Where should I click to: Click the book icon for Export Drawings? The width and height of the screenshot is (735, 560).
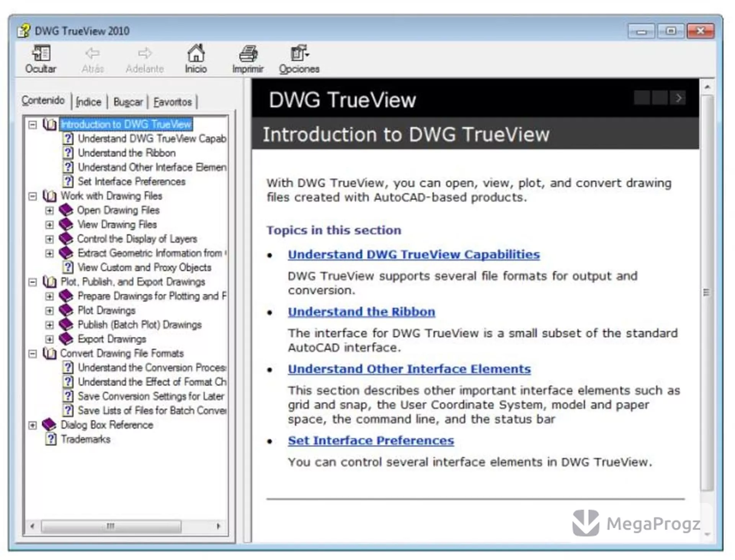click(66, 339)
